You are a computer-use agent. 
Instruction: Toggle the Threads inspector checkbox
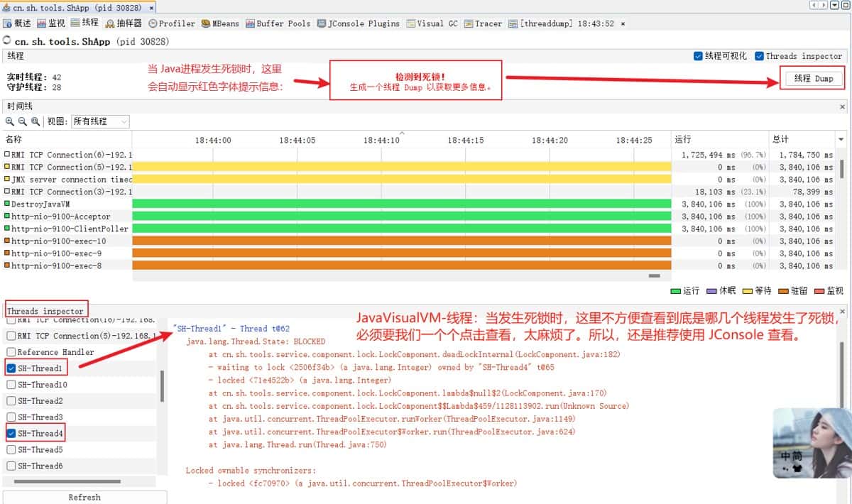(x=760, y=56)
